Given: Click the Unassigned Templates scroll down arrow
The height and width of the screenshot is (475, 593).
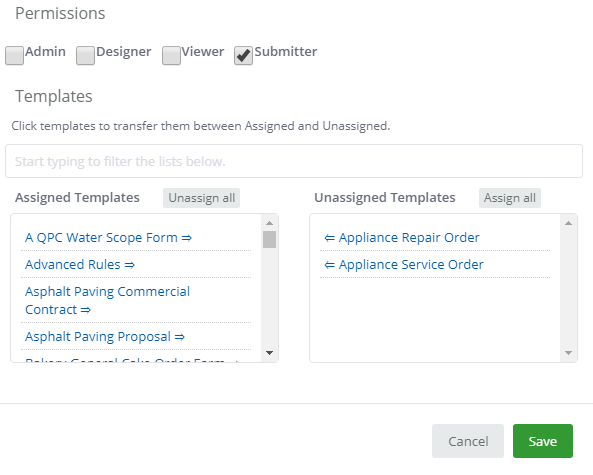Looking at the screenshot, I should pyautogui.click(x=568, y=353).
